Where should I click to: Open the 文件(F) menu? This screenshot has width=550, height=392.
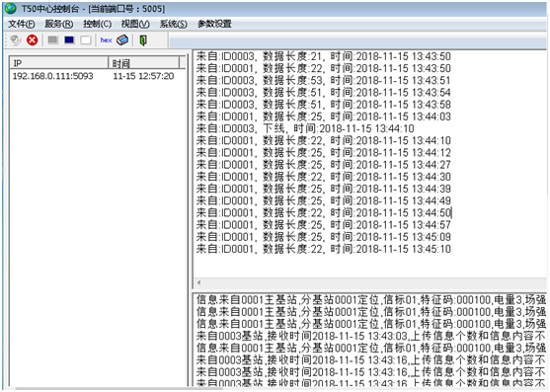22,25
